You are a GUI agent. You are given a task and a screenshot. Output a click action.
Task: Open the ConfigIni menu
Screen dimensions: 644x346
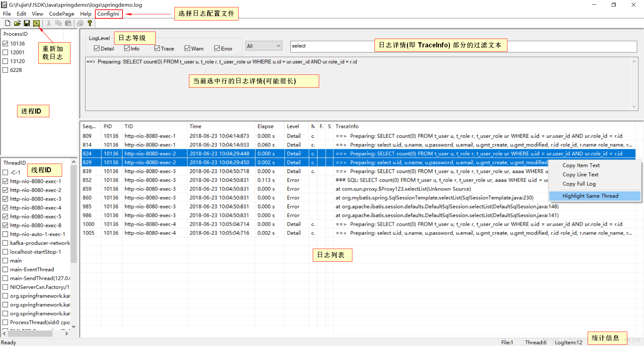point(108,14)
